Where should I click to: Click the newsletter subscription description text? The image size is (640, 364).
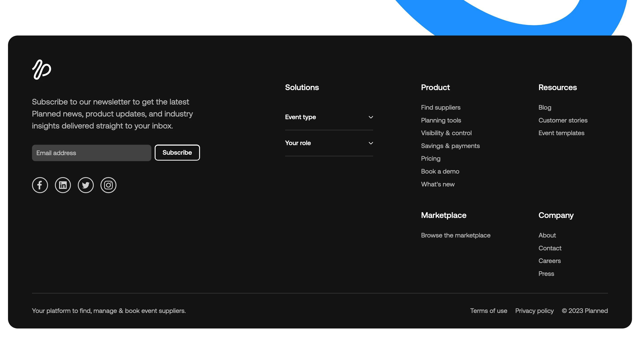click(x=112, y=114)
